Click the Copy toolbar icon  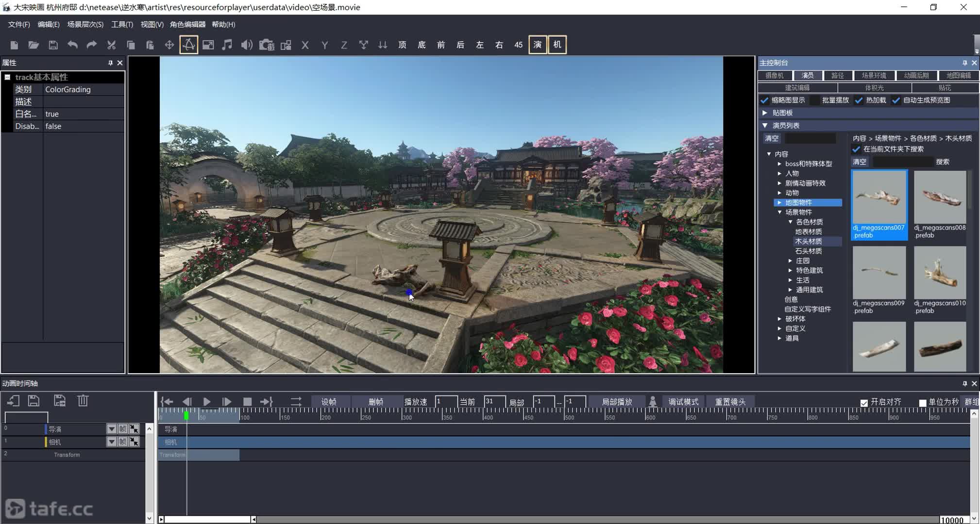click(131, 45)
